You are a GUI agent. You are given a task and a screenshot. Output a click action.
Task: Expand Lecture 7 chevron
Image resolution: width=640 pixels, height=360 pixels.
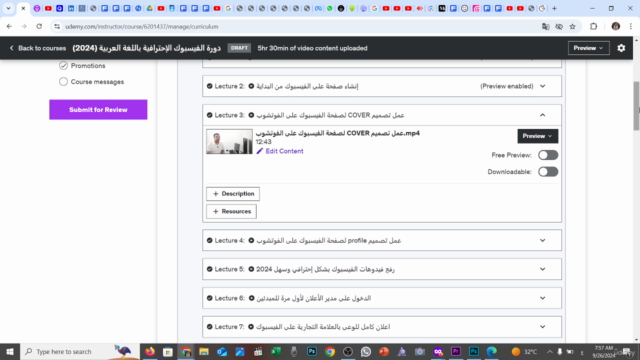coord(542,327)
